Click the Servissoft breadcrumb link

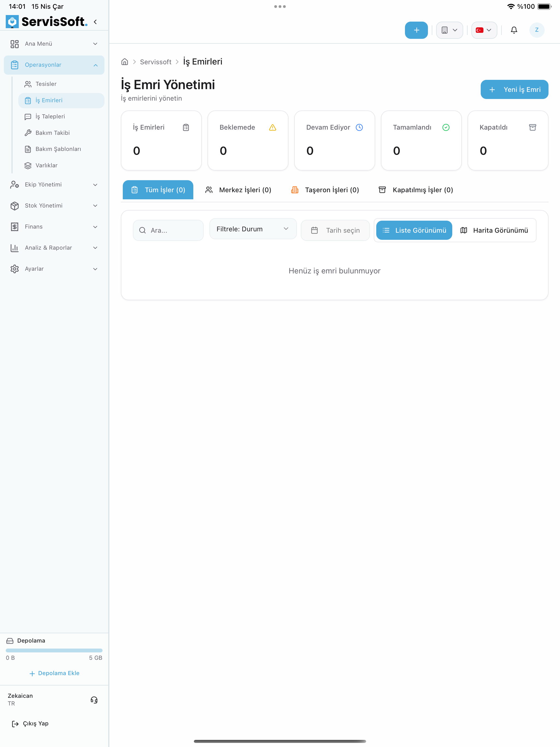click(156, 62)
